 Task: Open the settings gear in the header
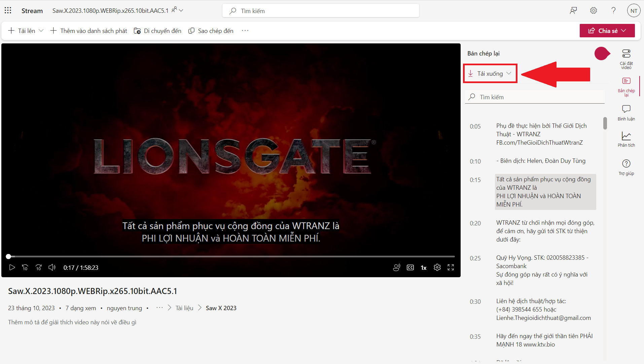594,11
